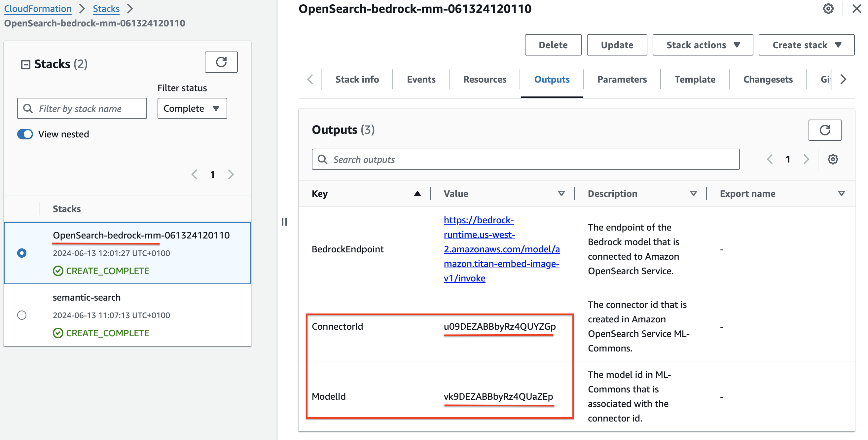Select the semantic-search stack radio button
Viewport: 868px width, 440px height.
click(x=22, y=315)
